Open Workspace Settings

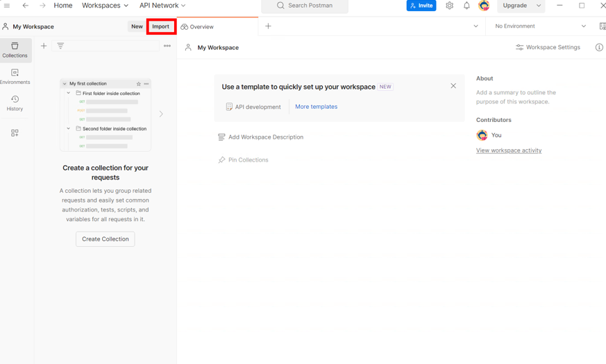[548, 47]
